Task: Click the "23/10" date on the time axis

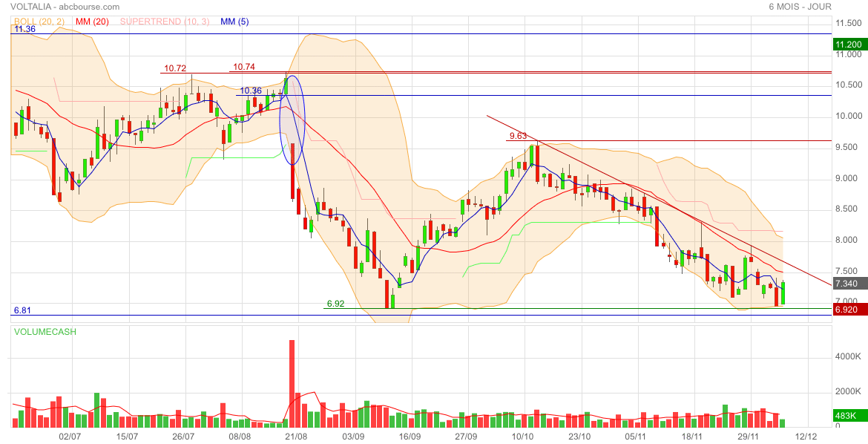Action: (579, 437)
